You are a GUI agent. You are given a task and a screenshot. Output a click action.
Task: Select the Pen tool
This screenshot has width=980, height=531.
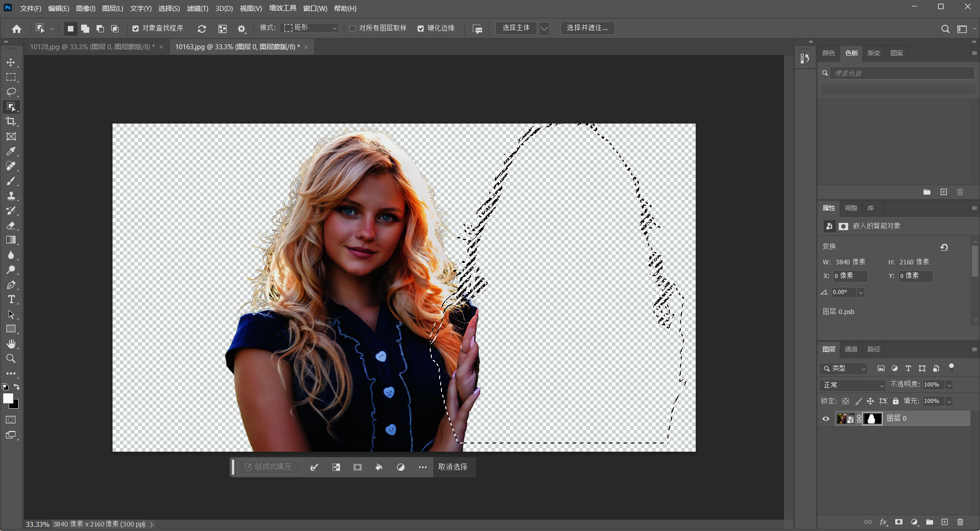pos(11,285)
